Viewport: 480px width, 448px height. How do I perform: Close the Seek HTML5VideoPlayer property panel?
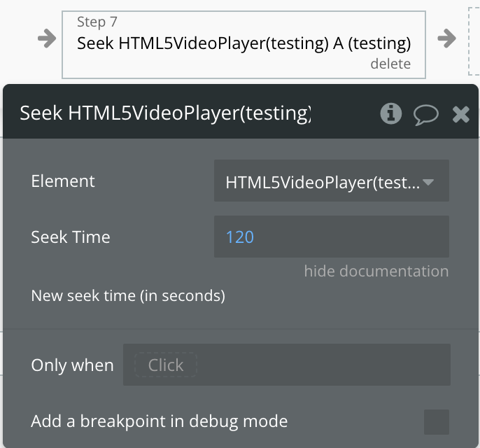point(461,115)
